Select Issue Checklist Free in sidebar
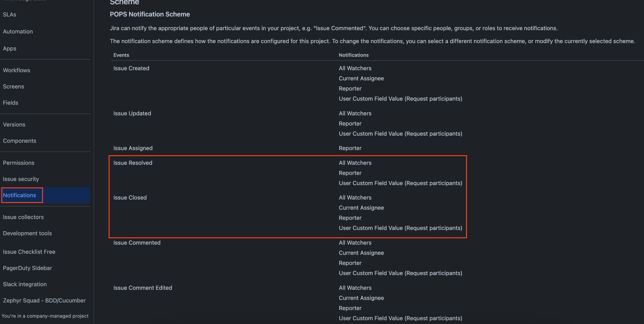Viewport: 644px width, 324px height. 29,252
